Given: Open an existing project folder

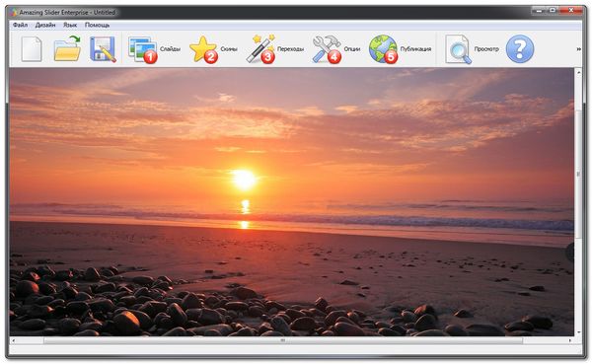Looking at the screenshot, I should tap(67, 48).
